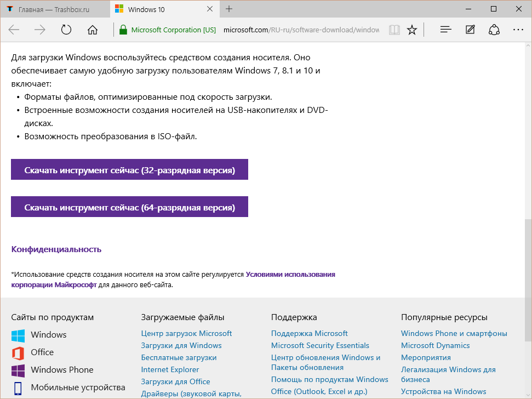532x399 pixels.
Task: Download the 32-разрядная версия tool
Action: 129,170
